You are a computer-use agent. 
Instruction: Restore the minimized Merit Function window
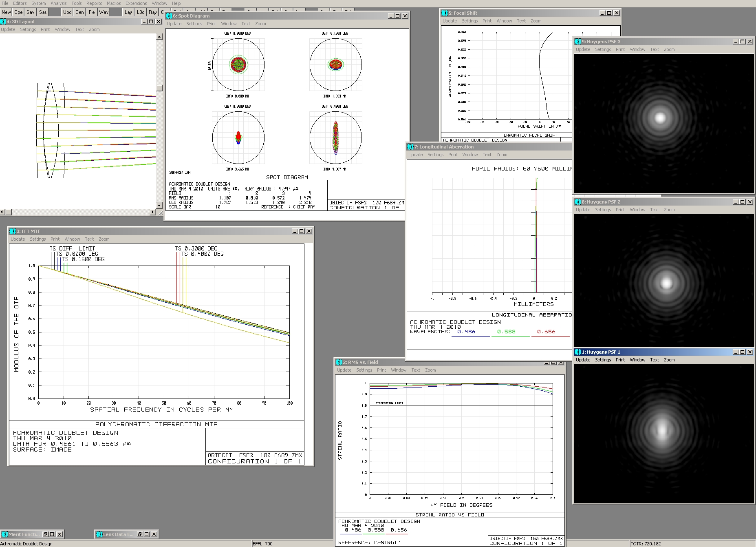[46, 534]
